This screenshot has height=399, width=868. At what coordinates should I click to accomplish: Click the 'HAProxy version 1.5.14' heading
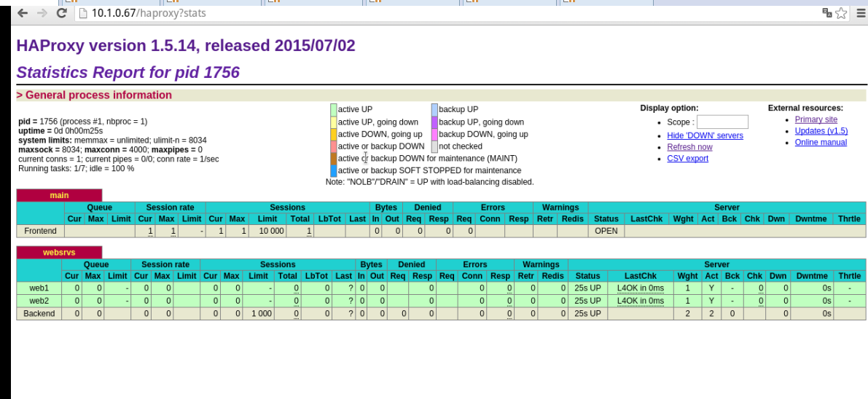[x=107, y=45]
